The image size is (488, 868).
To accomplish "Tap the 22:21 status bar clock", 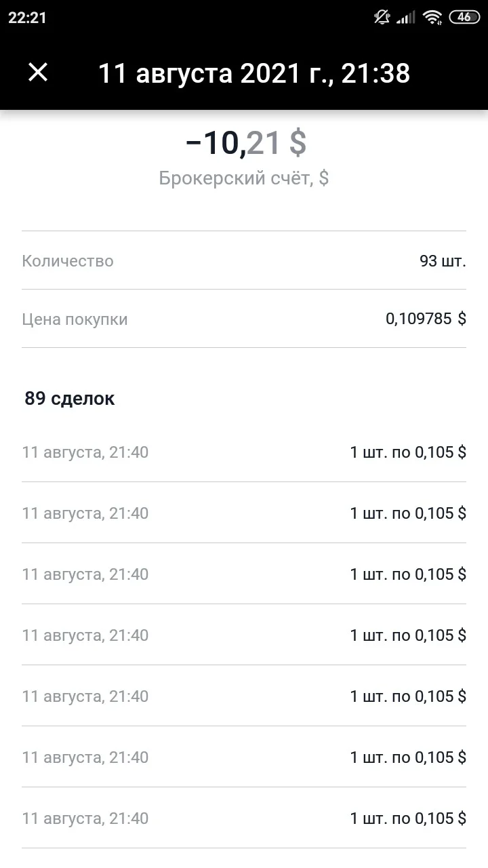I will (x=27, y=18).
